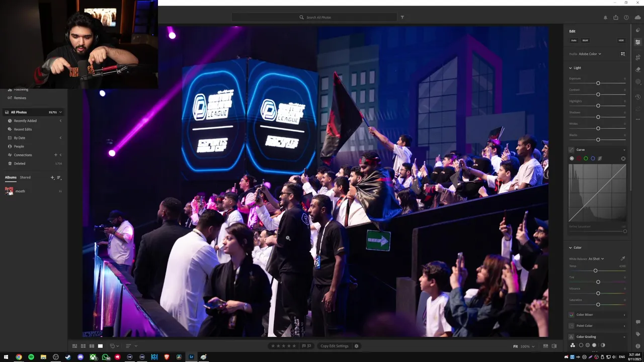Switch to single-photo detail view
The image size is (644, 362).
point(100,346)
